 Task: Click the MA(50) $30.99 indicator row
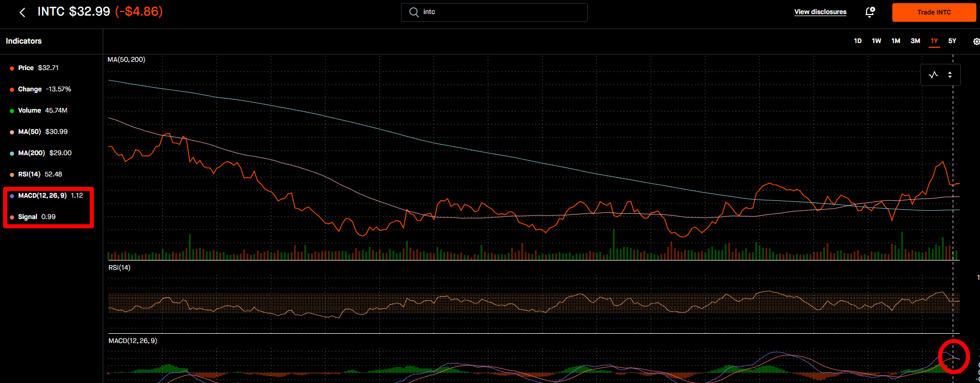[38, 132]
